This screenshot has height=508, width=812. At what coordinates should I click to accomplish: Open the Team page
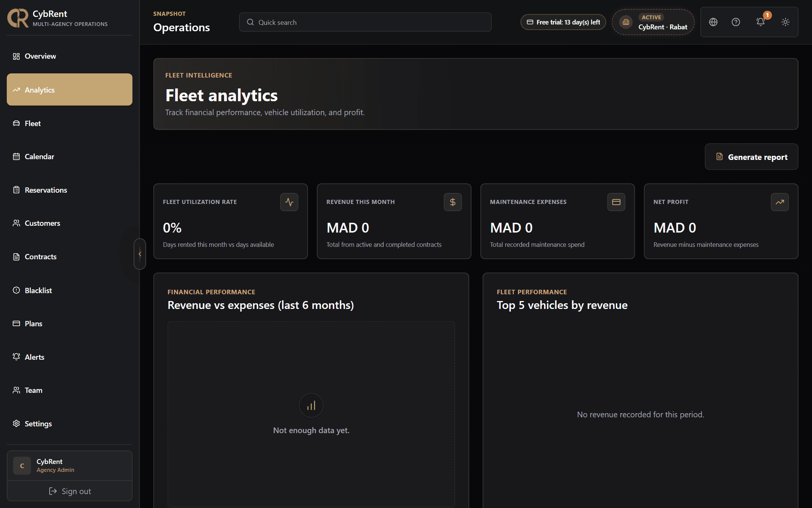pos(70,390)
